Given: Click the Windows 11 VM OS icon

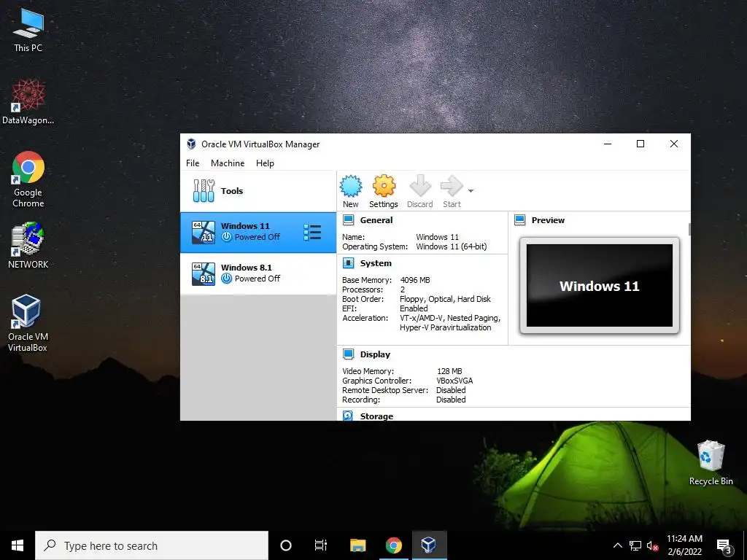Looking at the screenshot, I should coord(204,233).
